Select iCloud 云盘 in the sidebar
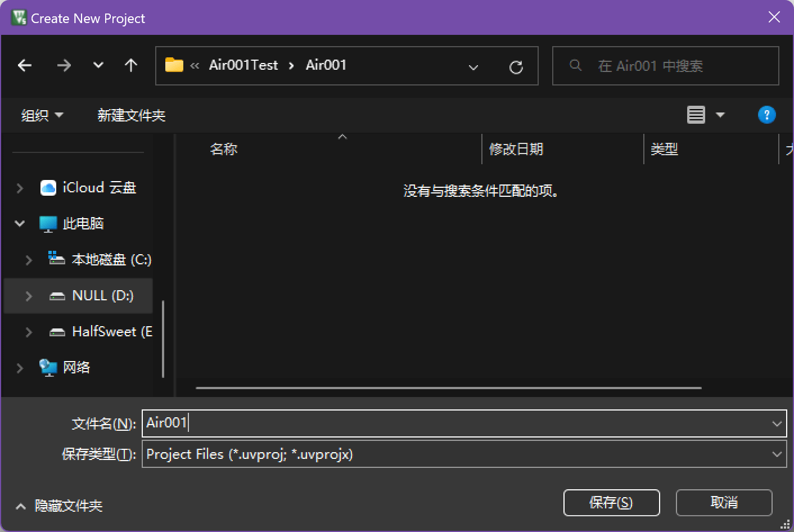This screenshot has width=794, height=532. [x=99, y=188]
